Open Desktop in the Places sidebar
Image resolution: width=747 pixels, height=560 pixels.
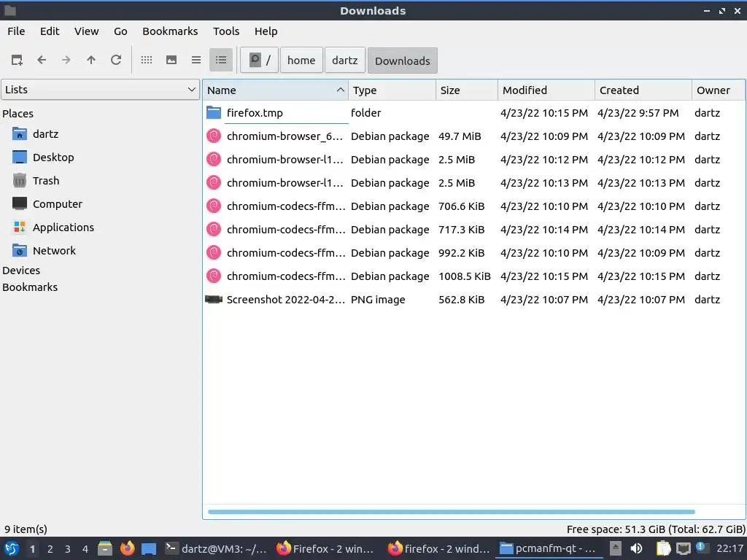53,157
